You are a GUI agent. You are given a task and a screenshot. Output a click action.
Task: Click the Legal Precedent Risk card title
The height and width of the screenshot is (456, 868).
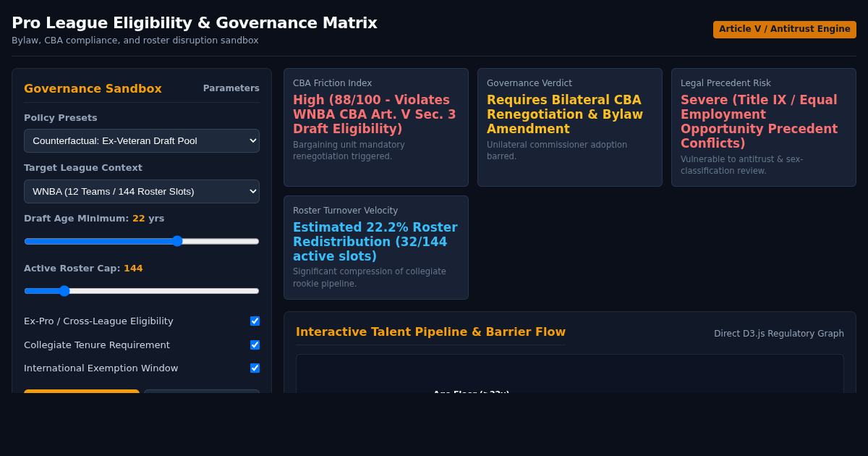click(726, 83)
